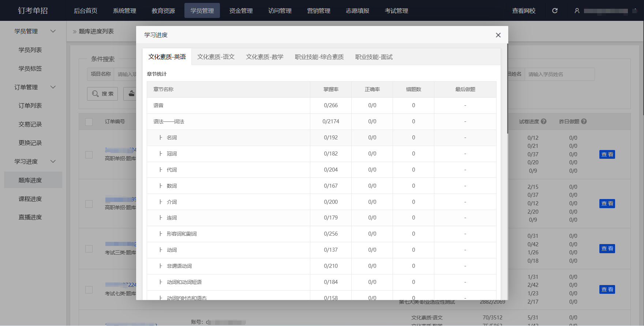Open the 考试管理 top menu
This screenshot has width=644, height=326.
coord(396,11)
